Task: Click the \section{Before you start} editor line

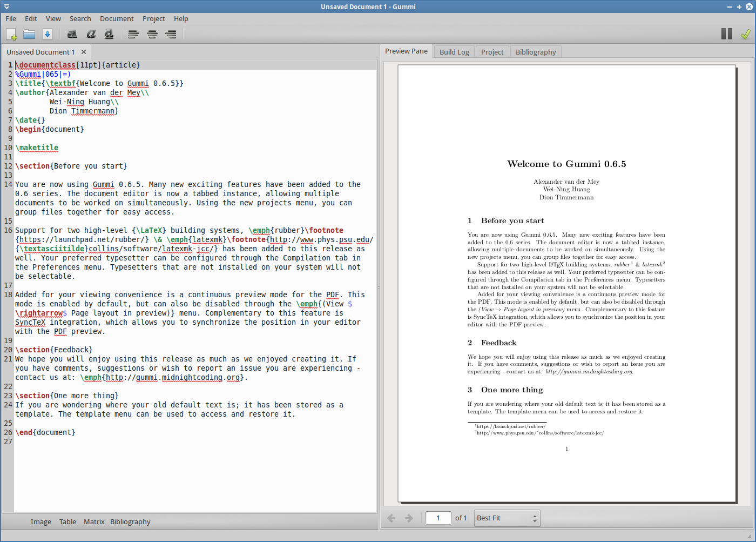Action: (71, 166)
